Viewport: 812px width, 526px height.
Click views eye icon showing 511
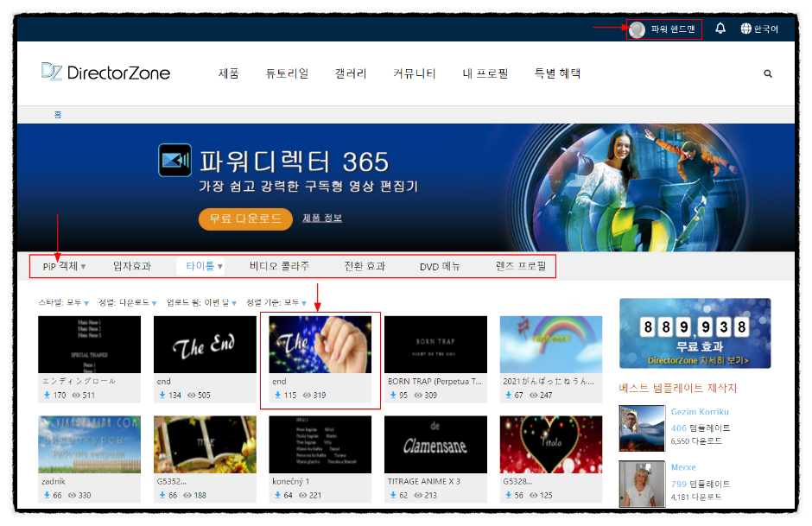point(76,395)
